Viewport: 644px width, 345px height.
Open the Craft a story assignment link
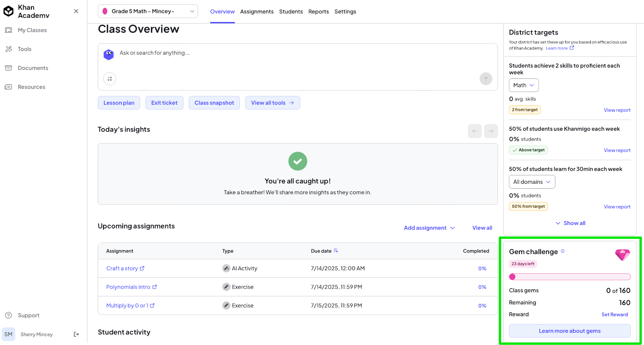125,269
